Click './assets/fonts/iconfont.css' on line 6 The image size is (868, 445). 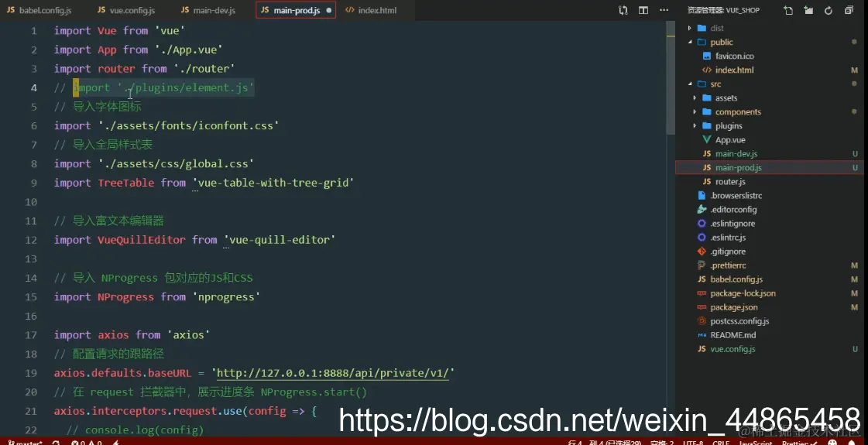pyautogui.click(x=188, y=125)
